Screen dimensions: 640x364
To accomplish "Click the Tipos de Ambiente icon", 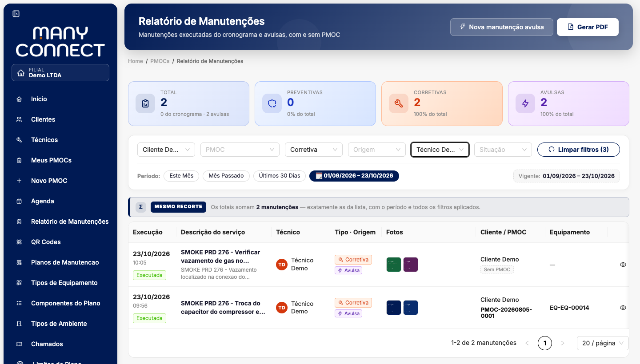I will (x=19, y=324).
